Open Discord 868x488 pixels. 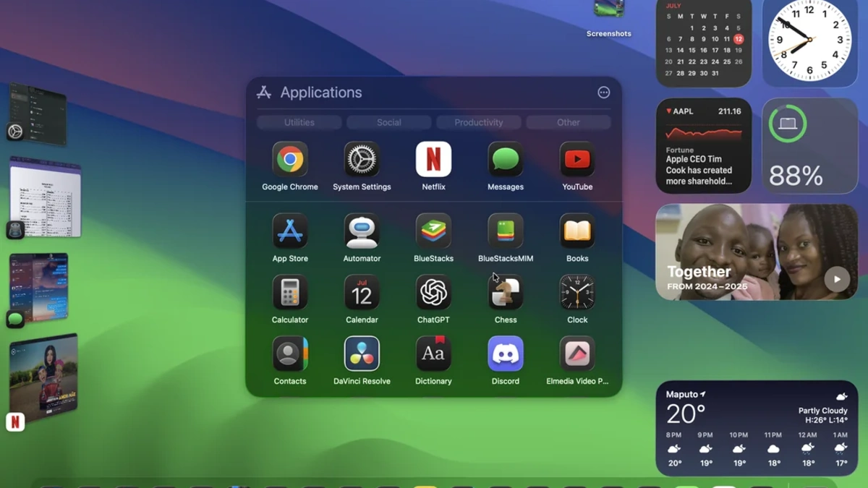pos(505,354)
